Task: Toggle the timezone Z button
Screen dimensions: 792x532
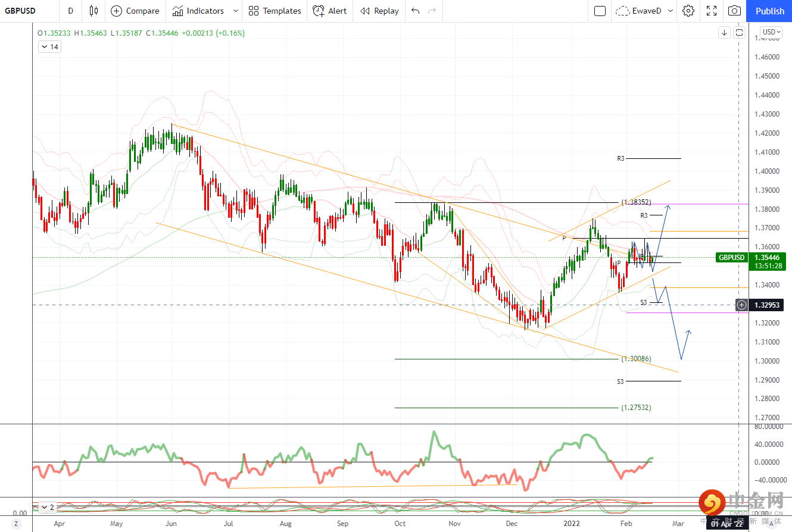Action: pos(16,523)
